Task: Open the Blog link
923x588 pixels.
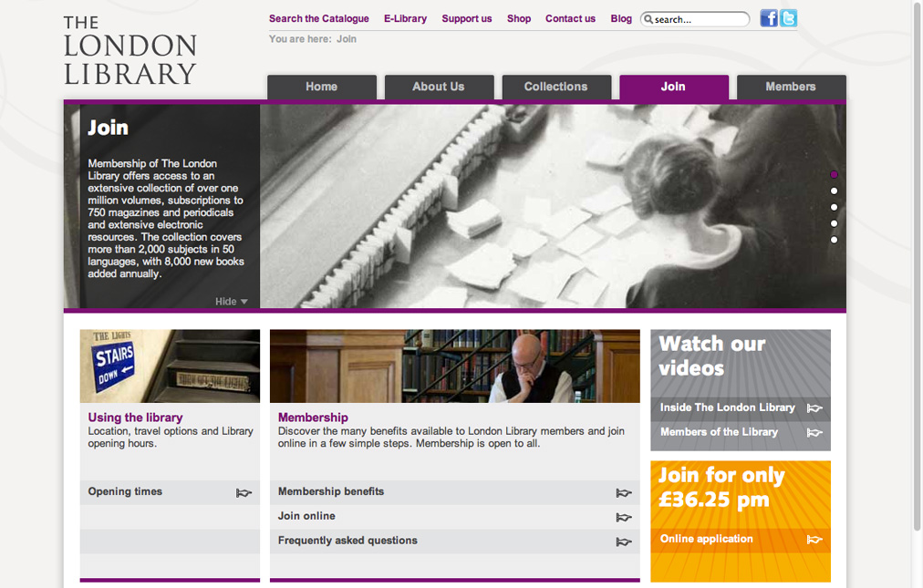Action: pyautogui.click(x=621, y=19)
